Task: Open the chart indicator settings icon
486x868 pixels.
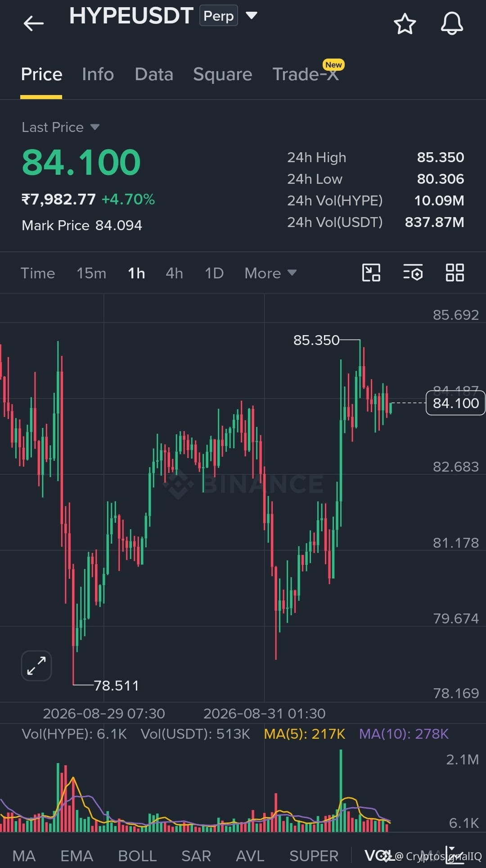Action: tap(413, 273)
